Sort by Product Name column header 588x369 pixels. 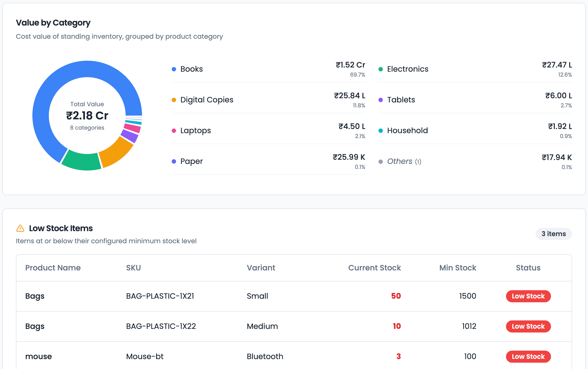tap(53, 268)
